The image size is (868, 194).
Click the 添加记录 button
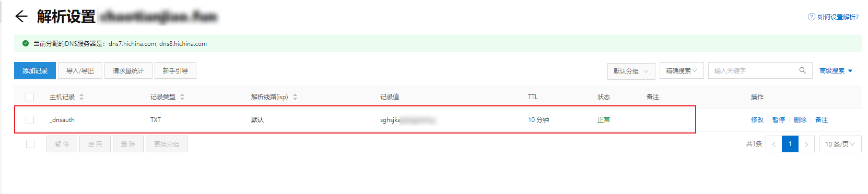[x=35, y=70]
